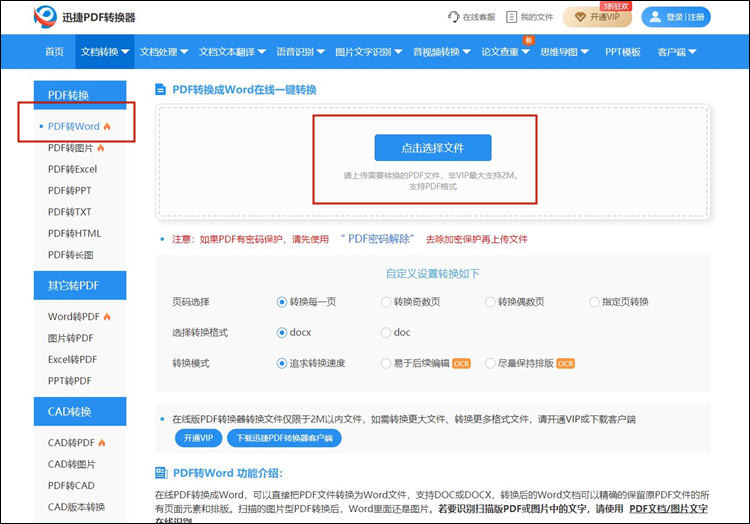Click 登录|注册 user button
Screen dimensions: 750x524
(676, 17)
